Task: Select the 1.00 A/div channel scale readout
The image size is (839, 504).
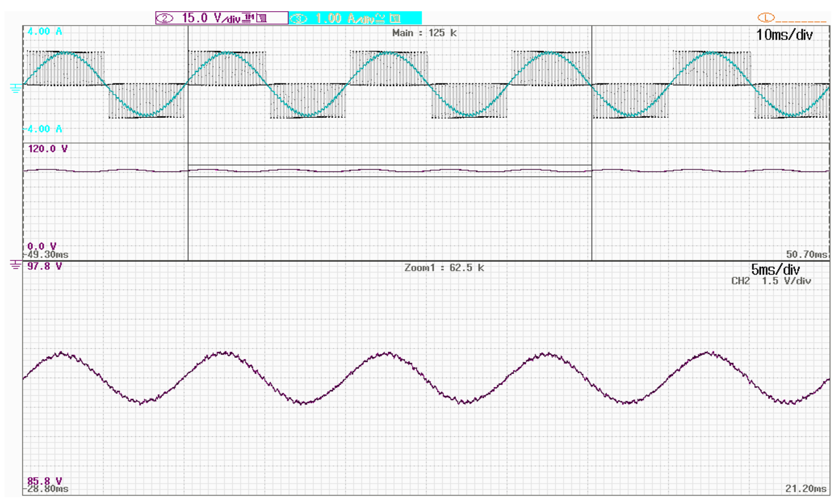Action: 345,18
